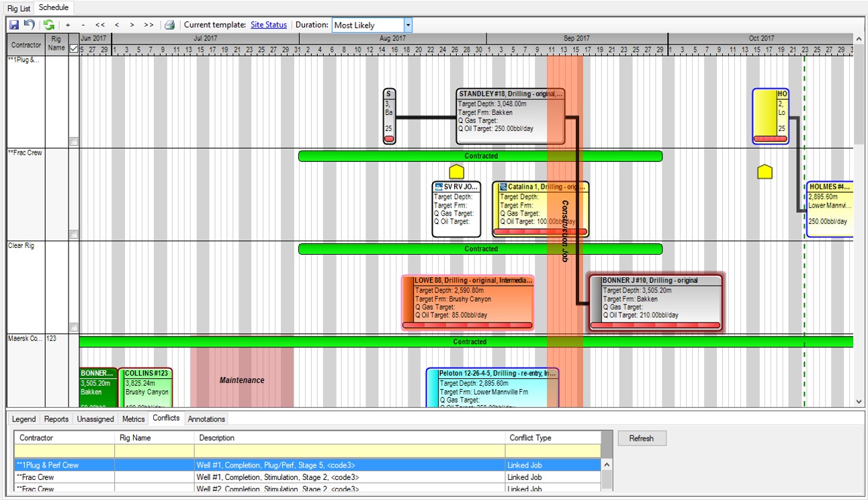
Task: Click the red progress bar on LOWE 88
Action: tap(468, 325)
